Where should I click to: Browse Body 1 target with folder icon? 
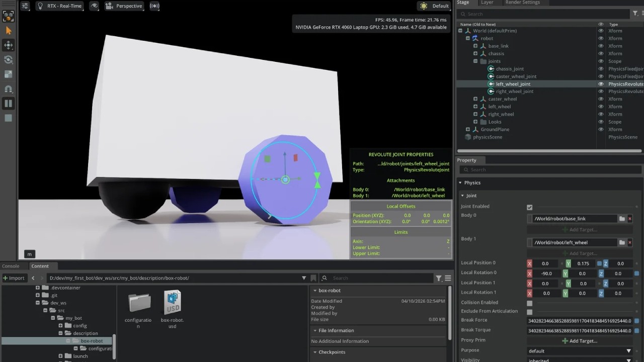(622, 242)
